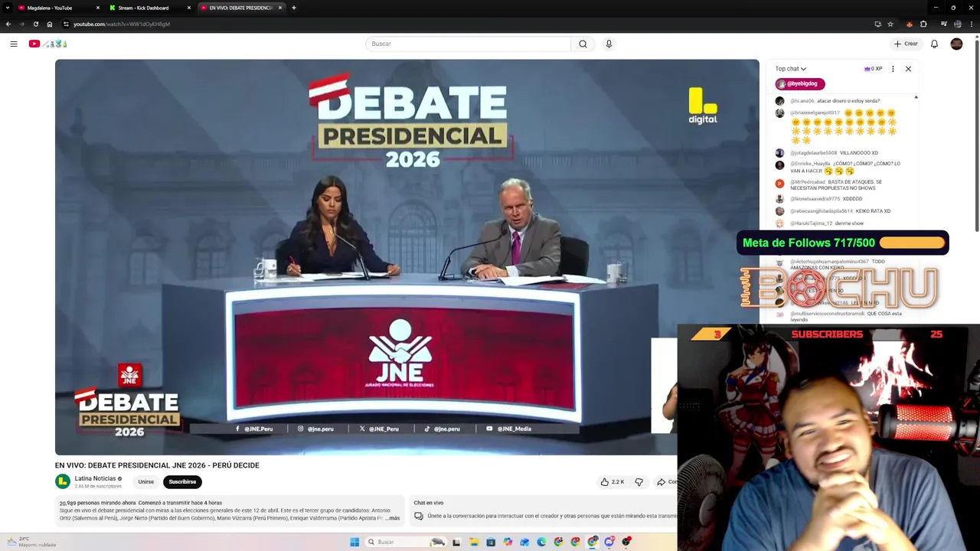Viewport: 980px width, 551px height.
Task: Click the "Chat en vivo" heading
Action: click(x=429, y=503)
